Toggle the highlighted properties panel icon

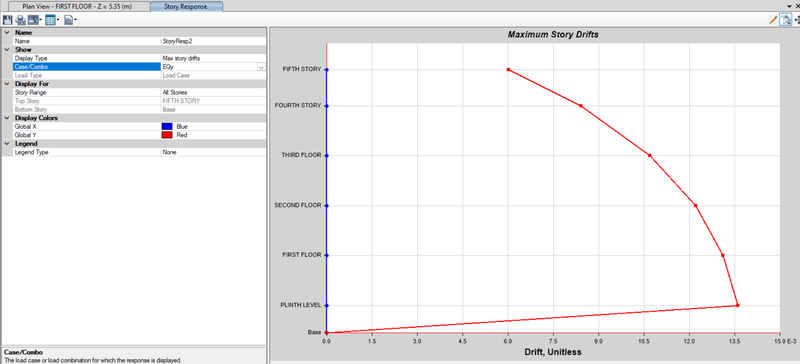click(x=786, y=20)
